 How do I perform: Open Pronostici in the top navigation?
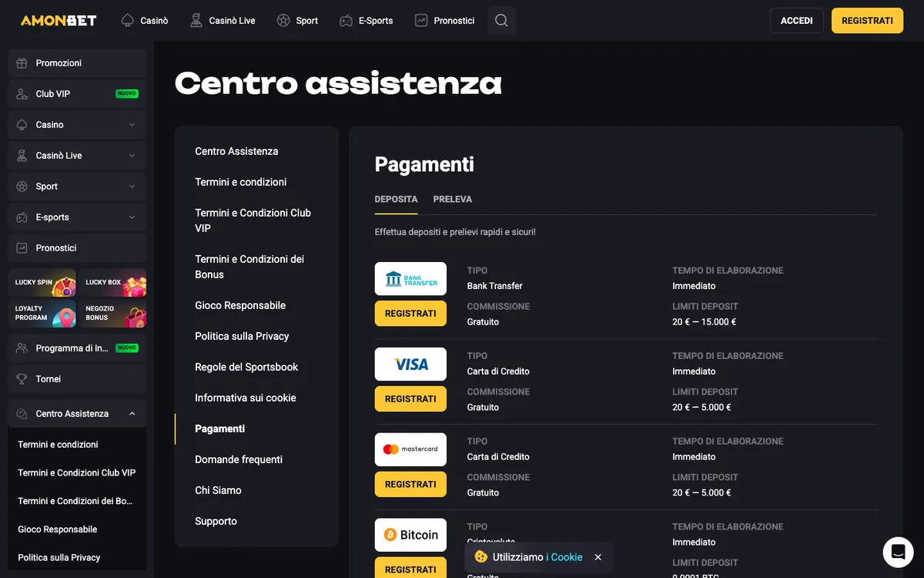(x=444, y=21)
